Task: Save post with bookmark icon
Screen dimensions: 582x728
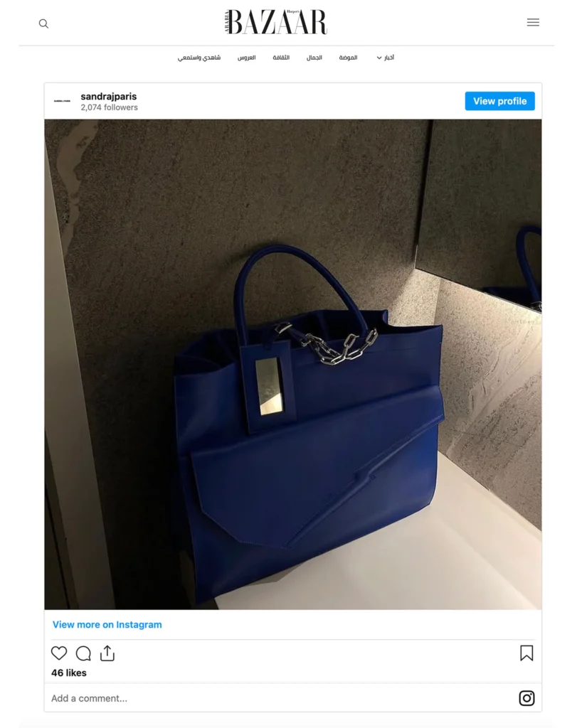Action: tap(527, 653)
